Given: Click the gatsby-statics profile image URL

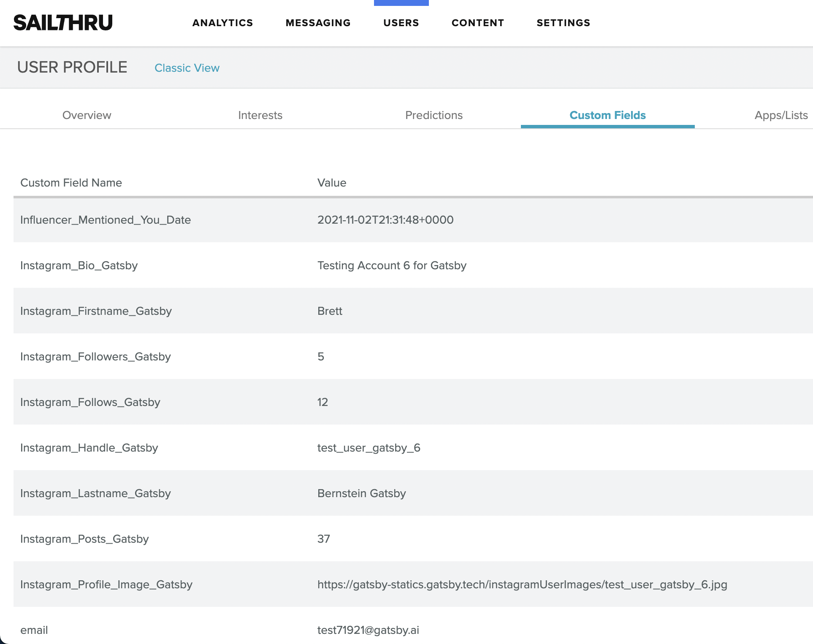Looking at the screenshot, I should (x=522, y=584).
